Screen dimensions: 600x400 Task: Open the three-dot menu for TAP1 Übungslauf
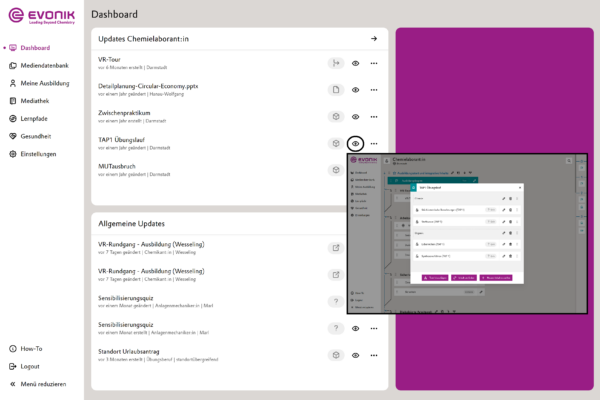pos(374,144)
